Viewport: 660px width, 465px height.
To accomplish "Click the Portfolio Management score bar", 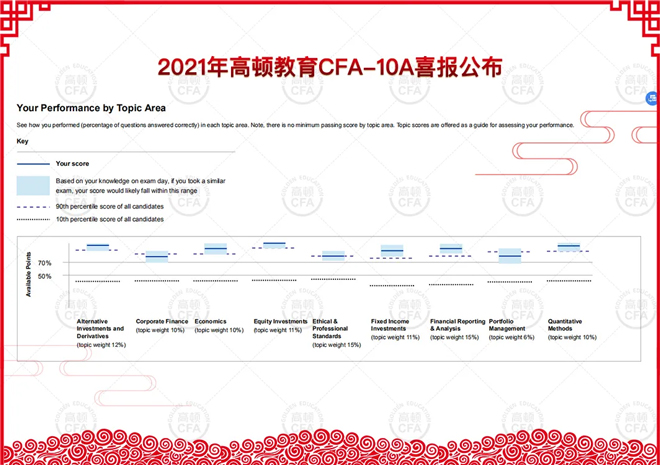I will 510,256.
